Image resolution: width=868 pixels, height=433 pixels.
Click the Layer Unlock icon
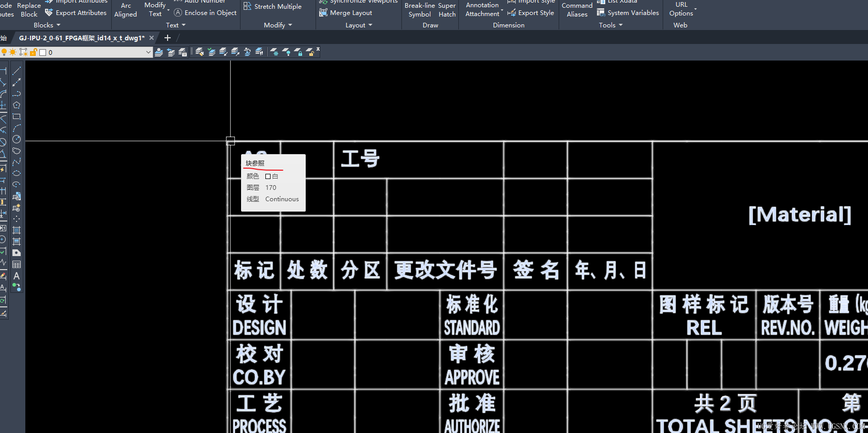click(310, 52)
